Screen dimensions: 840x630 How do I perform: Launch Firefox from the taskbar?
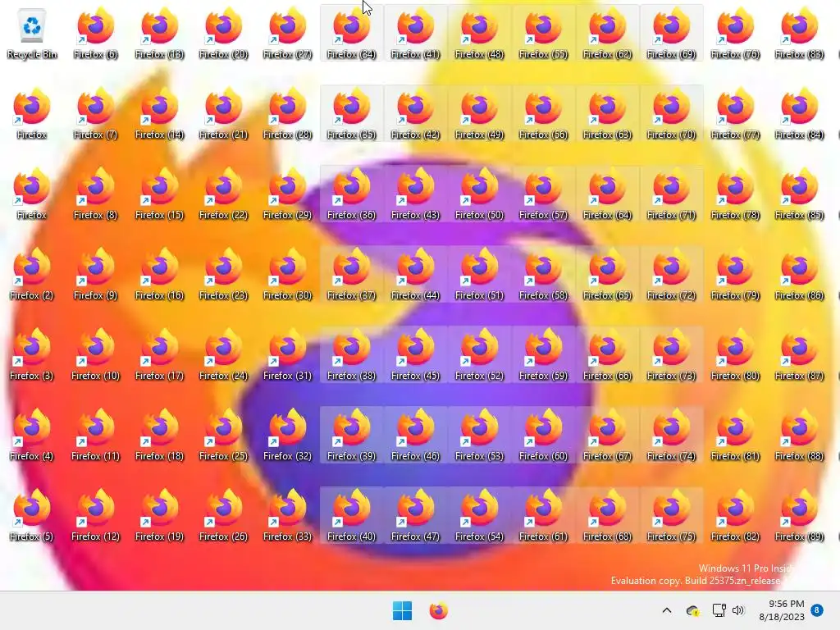(438, 610)
